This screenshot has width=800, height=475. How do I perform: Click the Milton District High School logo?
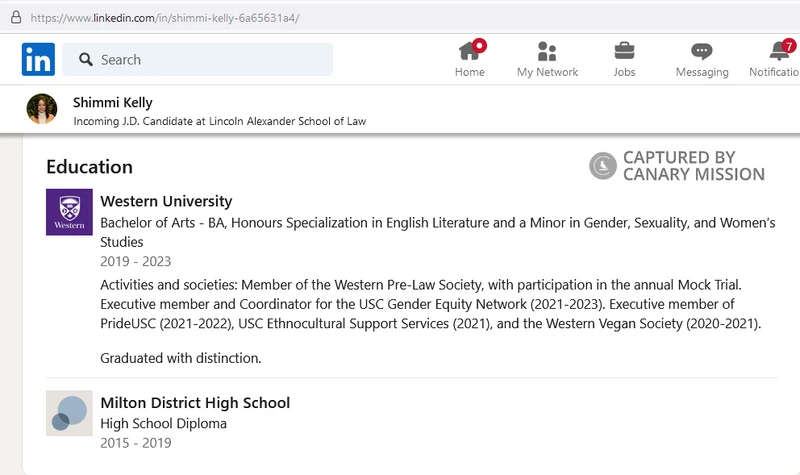69,413
